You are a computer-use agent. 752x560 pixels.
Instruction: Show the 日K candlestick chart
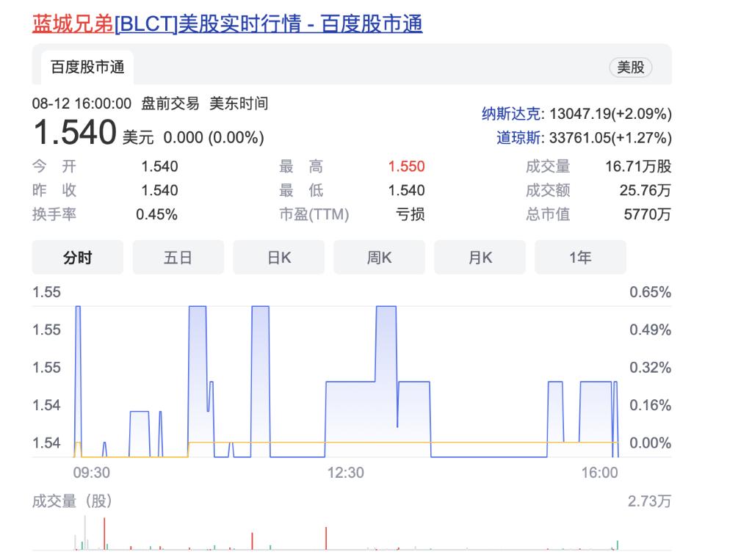[278, 258]
